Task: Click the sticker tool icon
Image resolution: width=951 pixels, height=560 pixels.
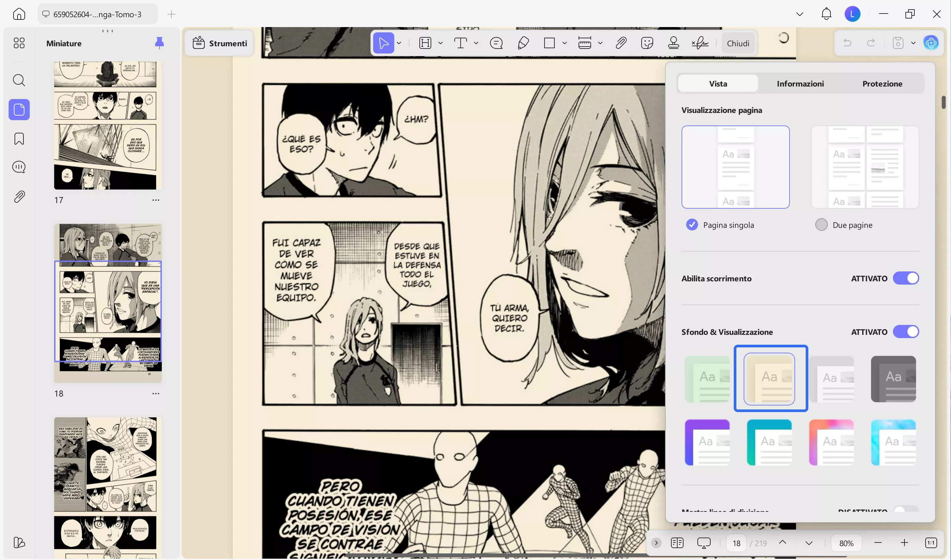Action: (x=647, y=43)
